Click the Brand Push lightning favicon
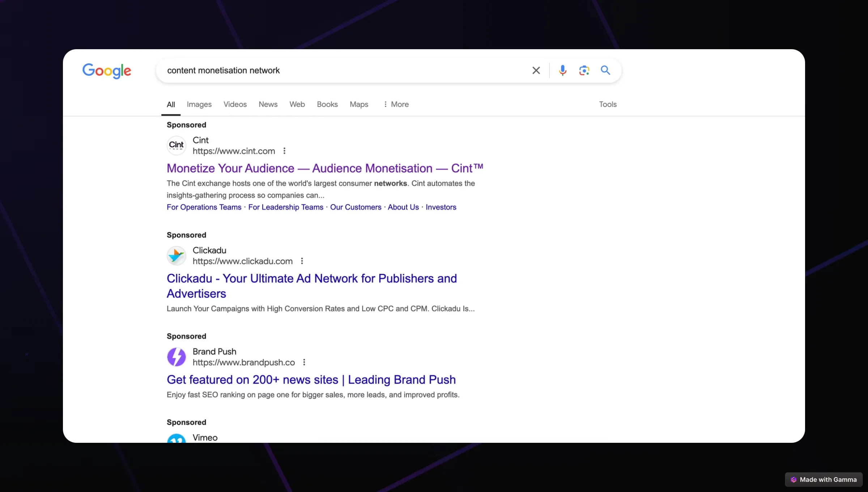The width and height of the screenshot is (868, 492). 176,357
